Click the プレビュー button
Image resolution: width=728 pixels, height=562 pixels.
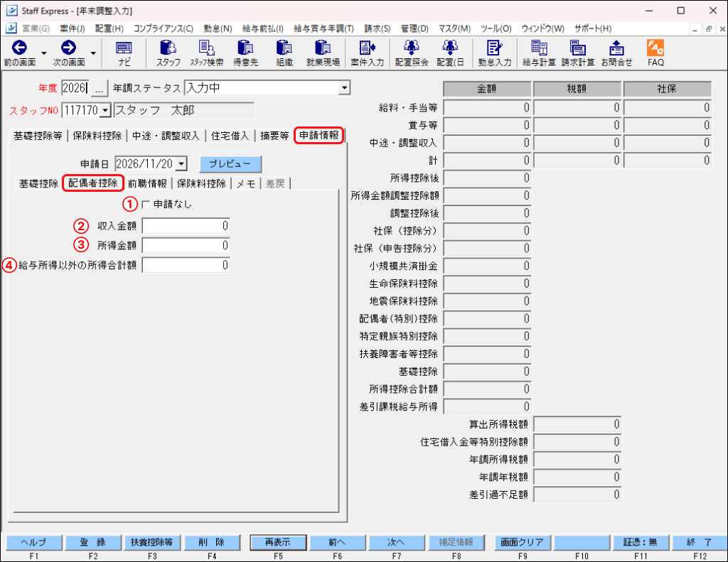tap(230, 164)
